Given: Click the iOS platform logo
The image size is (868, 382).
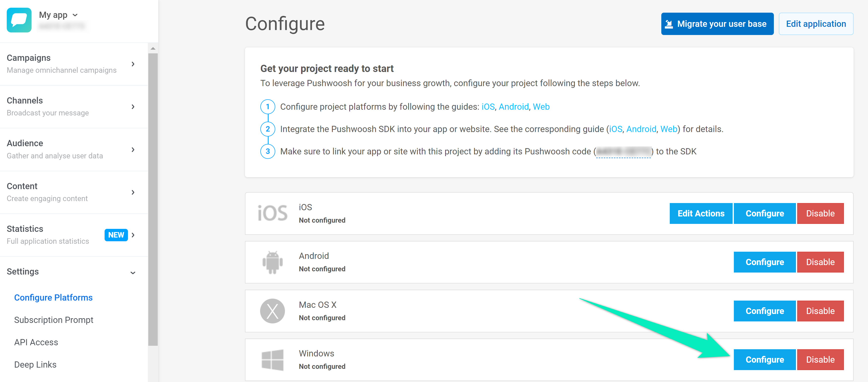Looking at the screenshot, I should 272,213.
